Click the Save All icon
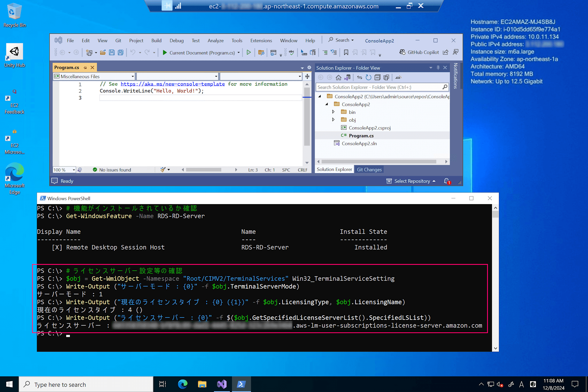588x392 pixels. tap(120, 53)
